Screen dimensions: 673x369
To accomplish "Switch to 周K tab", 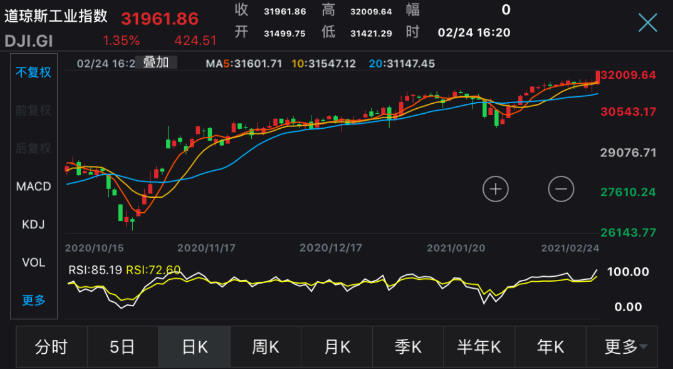I will (266, 346).
